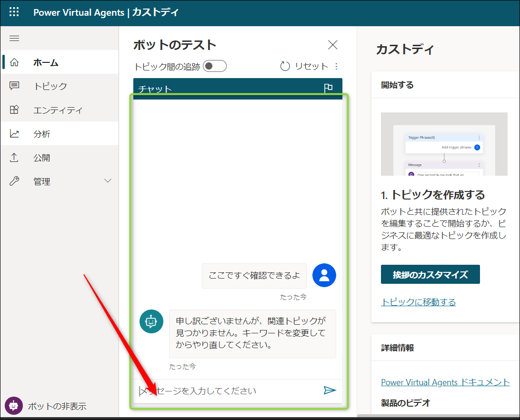
Task: Click the カスタディ page heading
Action: pyautogui.click(x=405, y=50)
